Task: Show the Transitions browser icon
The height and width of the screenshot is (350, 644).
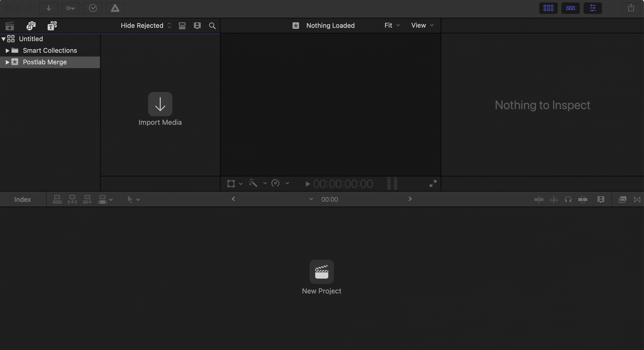Action: (x=637, y=199)
